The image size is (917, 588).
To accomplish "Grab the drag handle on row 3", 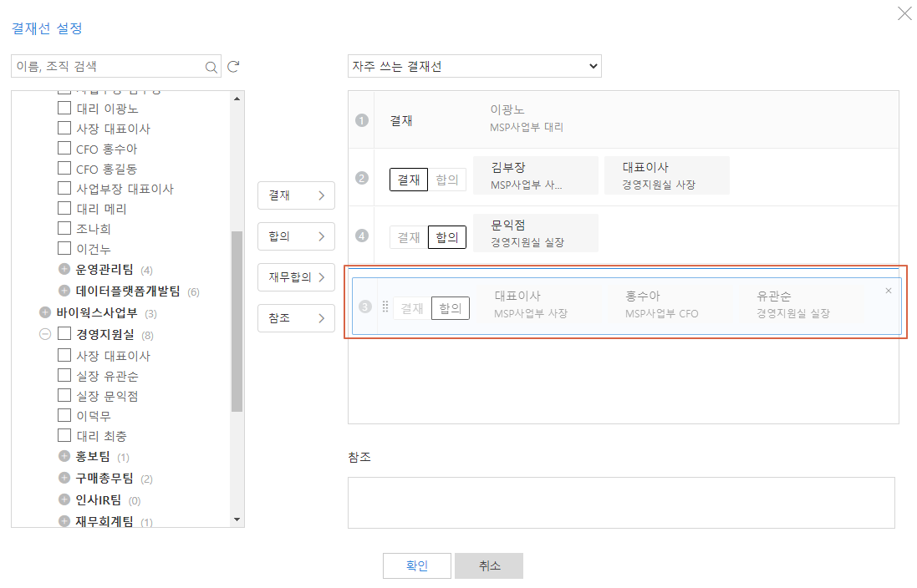I will pyautogui.click(x=385, y=307).
